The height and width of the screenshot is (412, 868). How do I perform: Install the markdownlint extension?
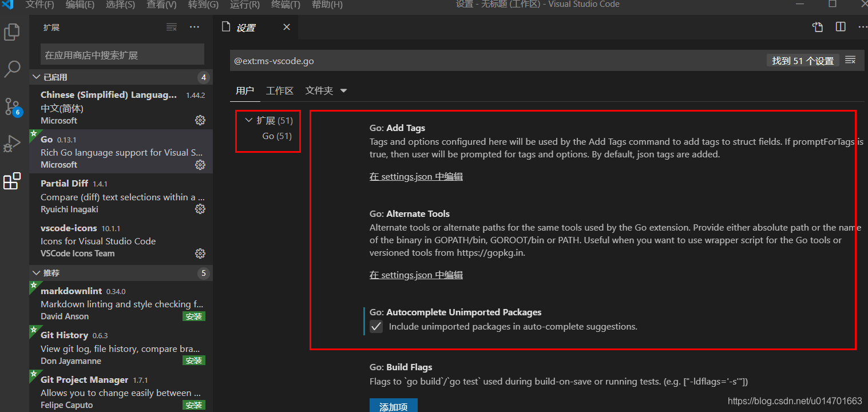coord(194,316)
